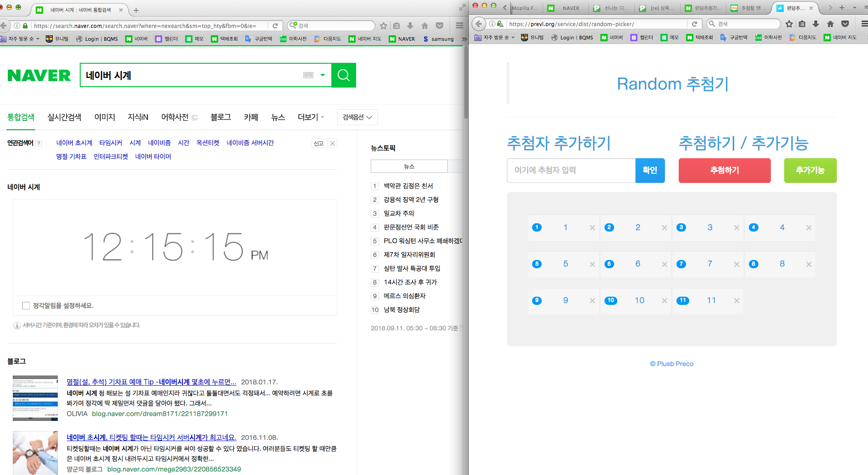Click the red 추첨하기 button

[x=725, y=171]
